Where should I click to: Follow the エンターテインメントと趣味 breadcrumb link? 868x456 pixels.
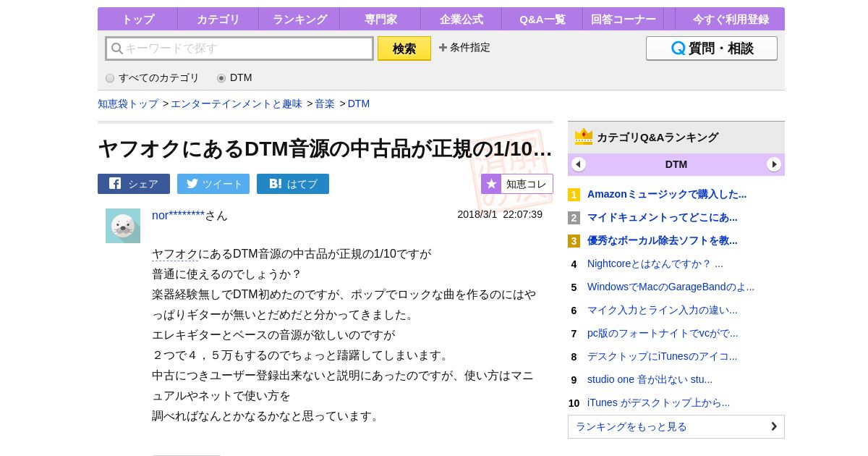[237, 104]
